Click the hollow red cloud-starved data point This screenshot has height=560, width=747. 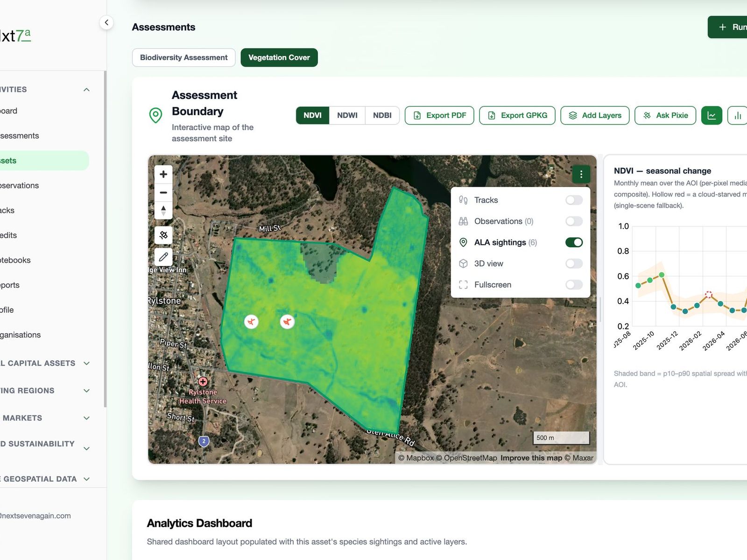pos(708,294)
